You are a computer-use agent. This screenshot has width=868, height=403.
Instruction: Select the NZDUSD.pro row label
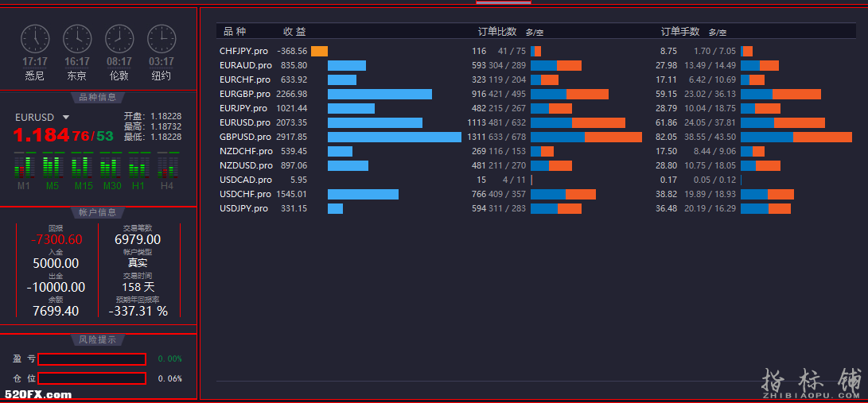[246, 165]
